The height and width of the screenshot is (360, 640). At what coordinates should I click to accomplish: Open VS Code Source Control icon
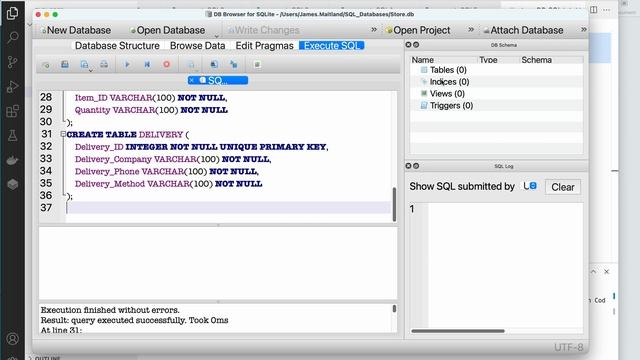(13, 62)
